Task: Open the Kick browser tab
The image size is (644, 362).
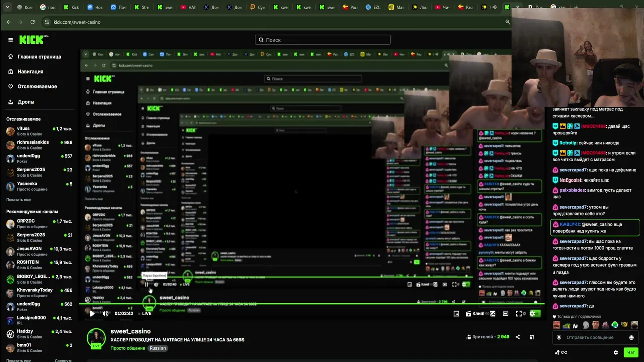Action: click(72, 7)
